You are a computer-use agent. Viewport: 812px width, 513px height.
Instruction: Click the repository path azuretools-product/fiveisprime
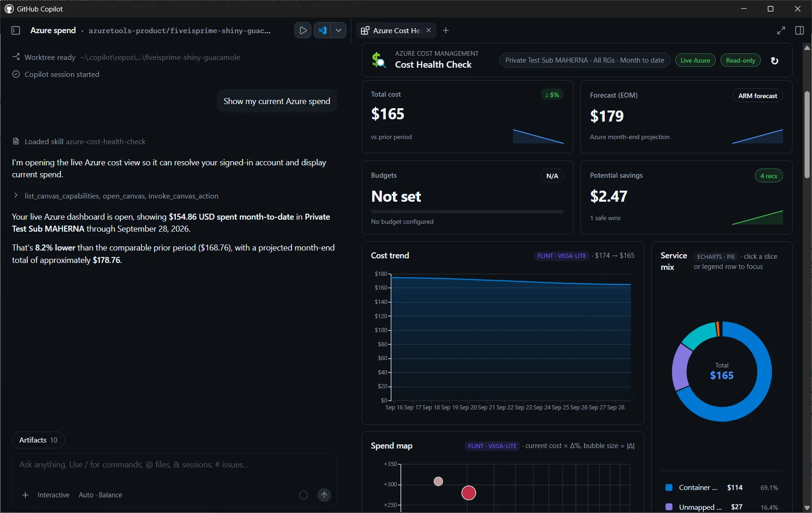click(x=180, y=30)
